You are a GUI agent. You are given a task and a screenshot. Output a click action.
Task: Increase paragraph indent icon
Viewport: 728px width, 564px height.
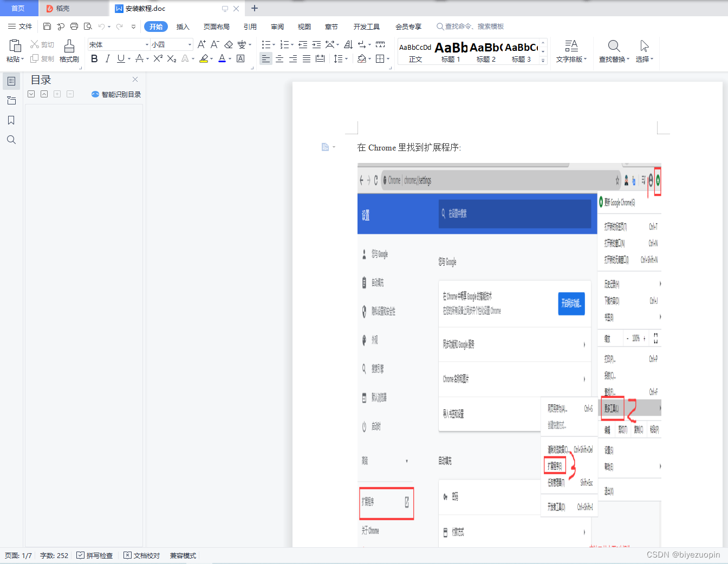tap(316, 44)
